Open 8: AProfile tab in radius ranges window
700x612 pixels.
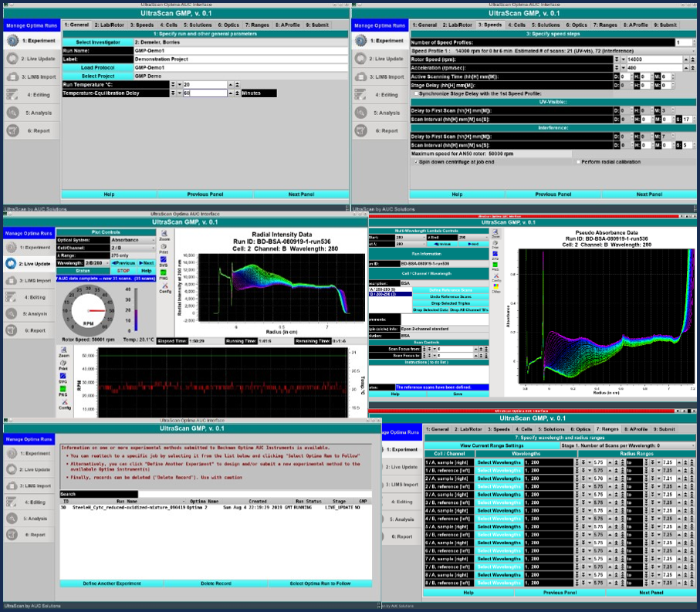[x=636, y=428]
